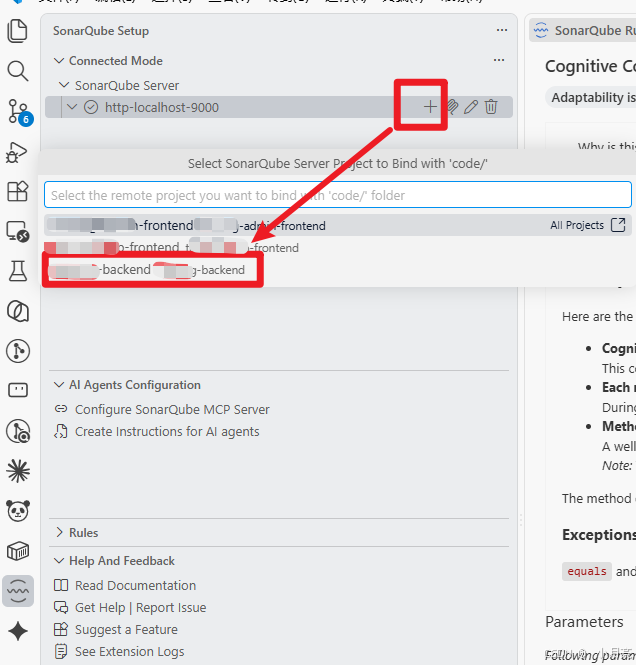Collapse the SonarQube Server tree node
The height and width of the screenshot is (665, 636).
pyautogui.click(x=64, y=85)
